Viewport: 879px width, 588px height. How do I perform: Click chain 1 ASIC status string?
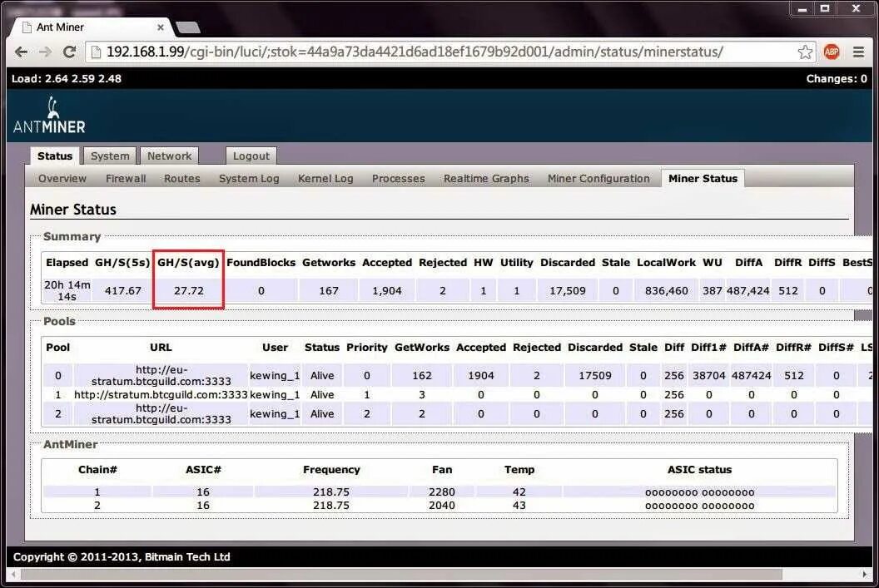click(x=699, y=492)
